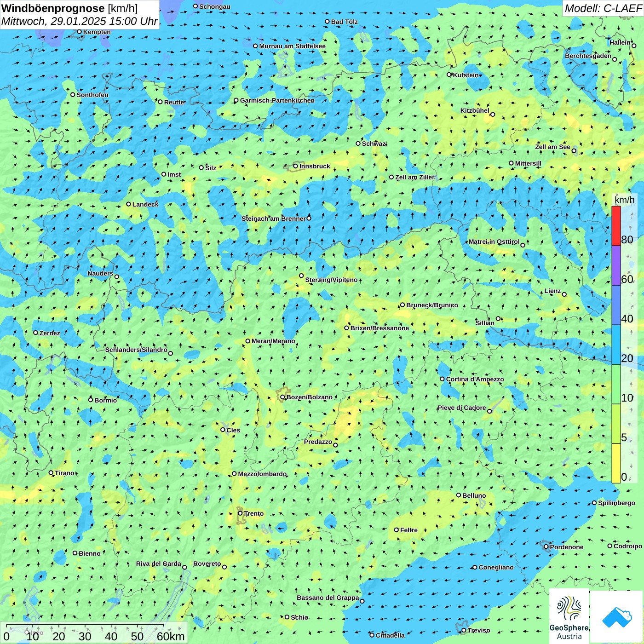Click the Pordenone city label

[x=567, y=547]
